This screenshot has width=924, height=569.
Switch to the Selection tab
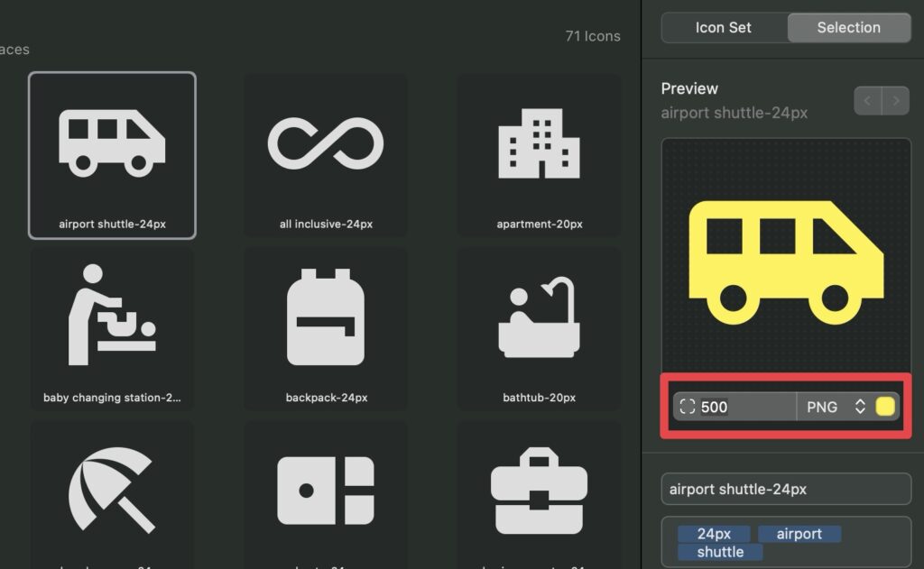(x=848, y=28)
